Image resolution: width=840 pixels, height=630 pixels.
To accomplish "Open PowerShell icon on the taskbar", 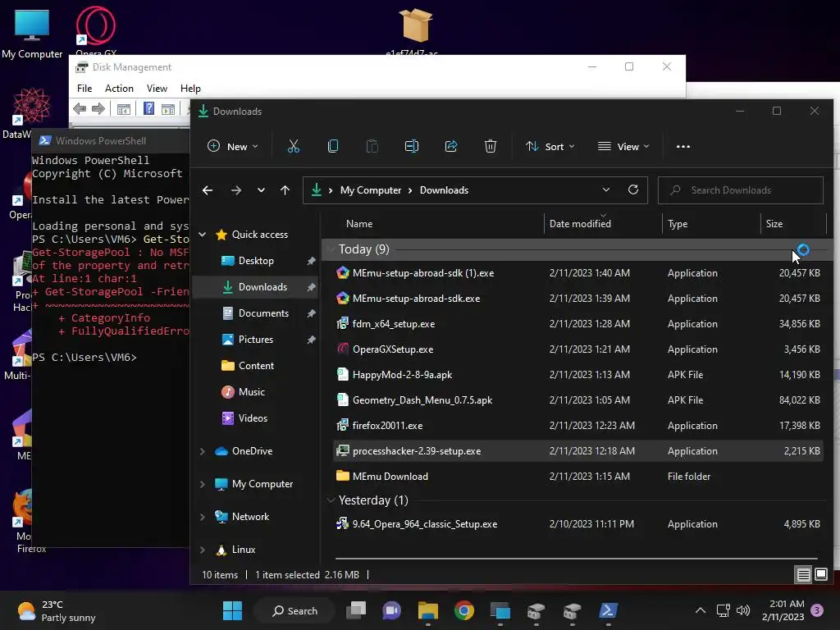I will point(609,610).
